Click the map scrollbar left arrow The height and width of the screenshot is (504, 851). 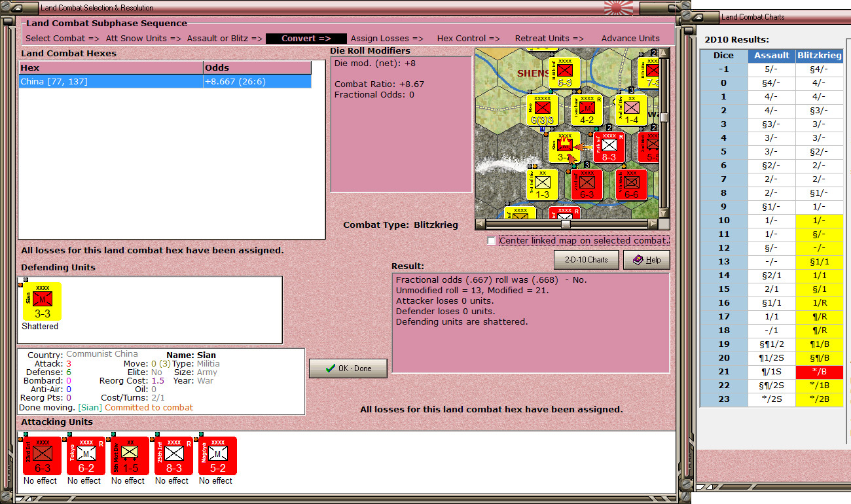coord(480,224)
